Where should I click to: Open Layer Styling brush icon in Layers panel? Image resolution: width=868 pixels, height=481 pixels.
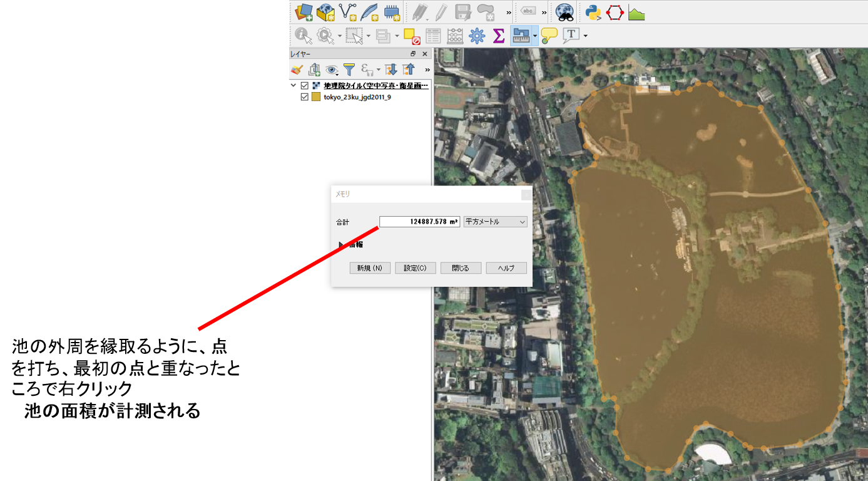click(297, 70)
